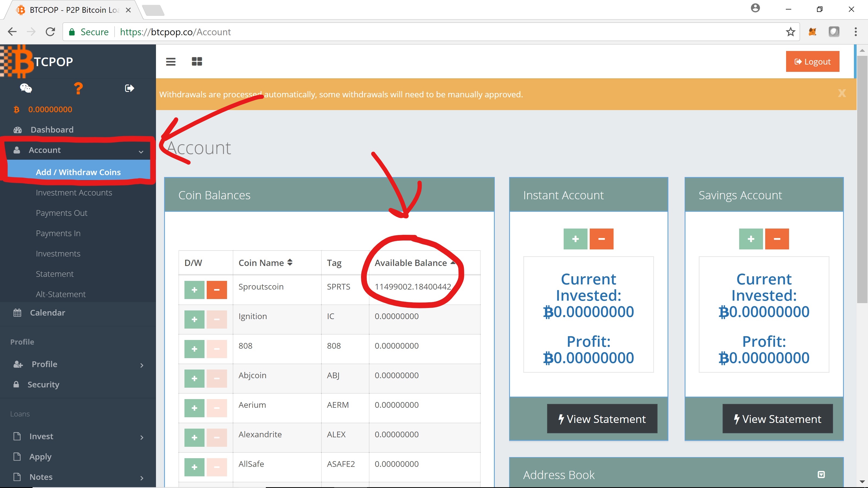
Task: Click the green deposit plus for Sproutscoin
Action: [x=194, y=290]
